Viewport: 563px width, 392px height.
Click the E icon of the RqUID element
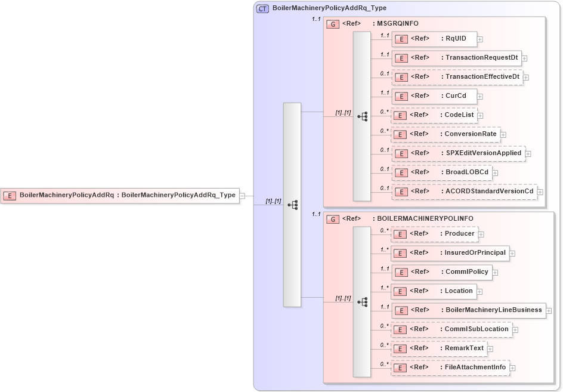click(401, 39)
